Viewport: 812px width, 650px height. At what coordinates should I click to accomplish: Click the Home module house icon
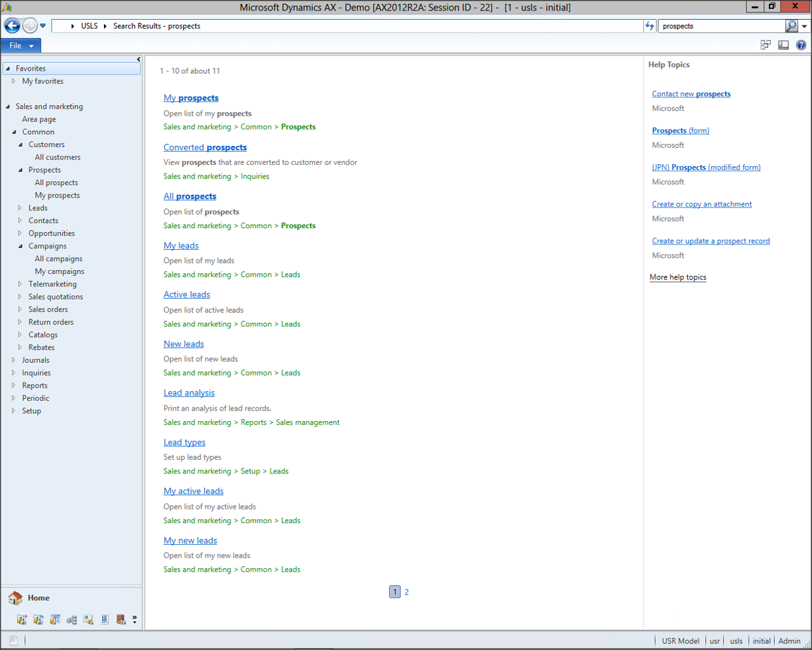pyautogui.click(x=15, y=598)
